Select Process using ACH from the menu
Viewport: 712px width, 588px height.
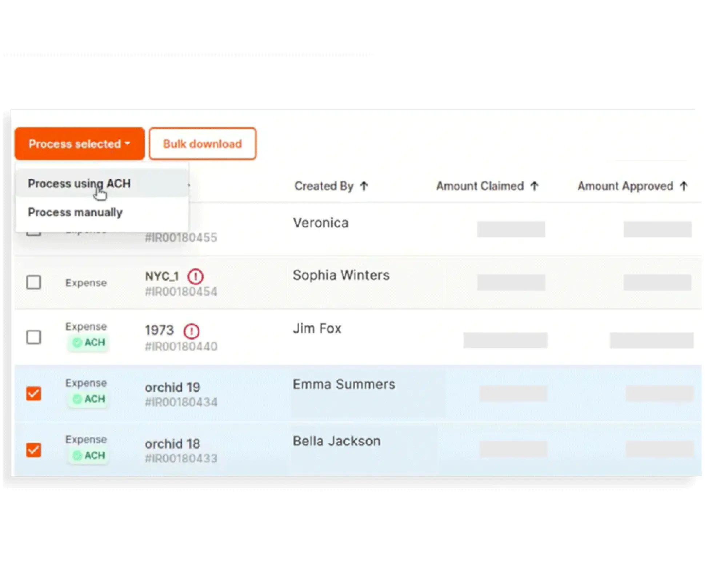click(79, 184)
